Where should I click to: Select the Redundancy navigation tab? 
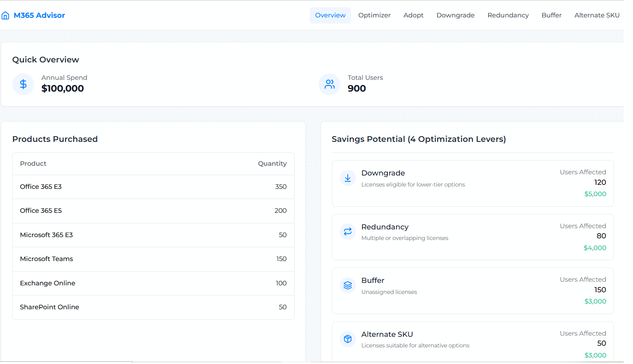[x=508, y=15]
